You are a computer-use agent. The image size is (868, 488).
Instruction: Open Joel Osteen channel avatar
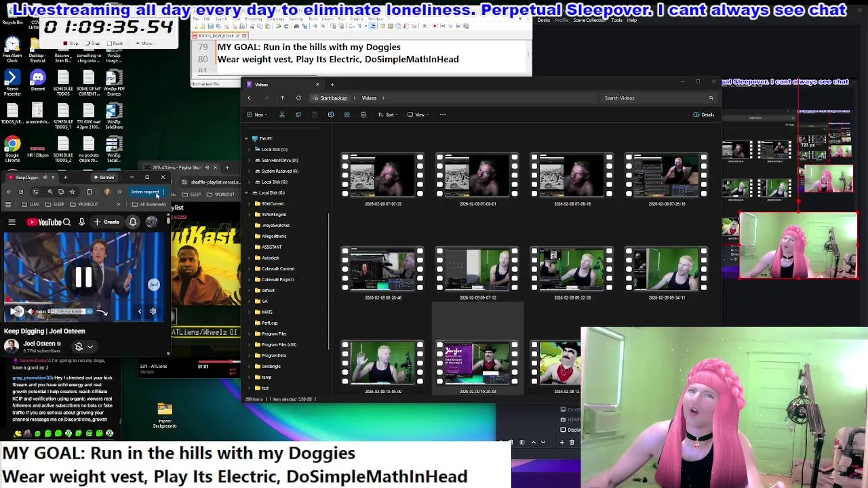(x=11, y=346)
